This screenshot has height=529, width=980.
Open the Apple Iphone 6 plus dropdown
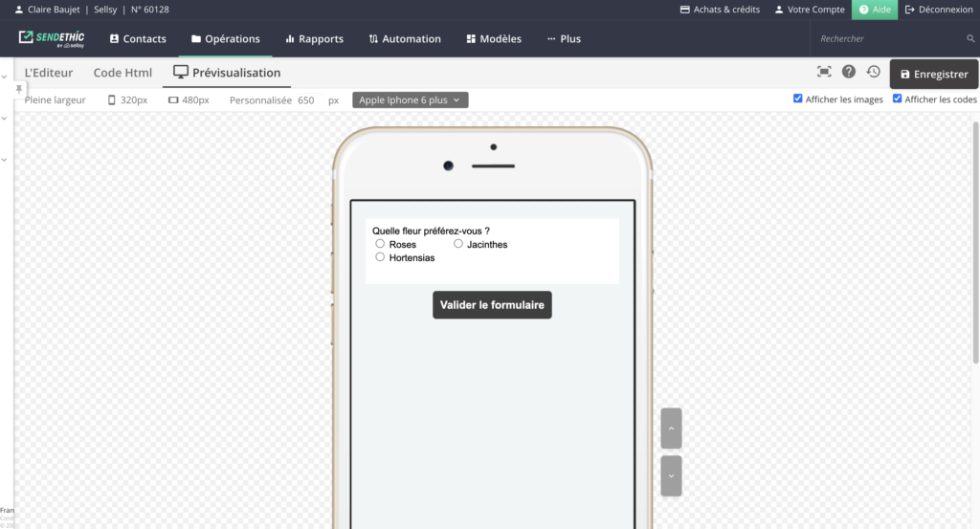point(410,99)
